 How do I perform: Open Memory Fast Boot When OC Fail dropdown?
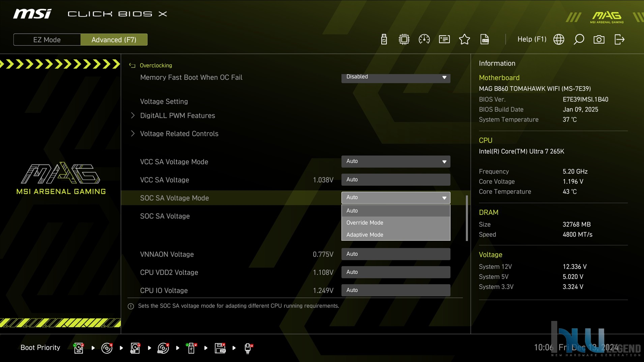pyautogui.click(x=396, y=78)
